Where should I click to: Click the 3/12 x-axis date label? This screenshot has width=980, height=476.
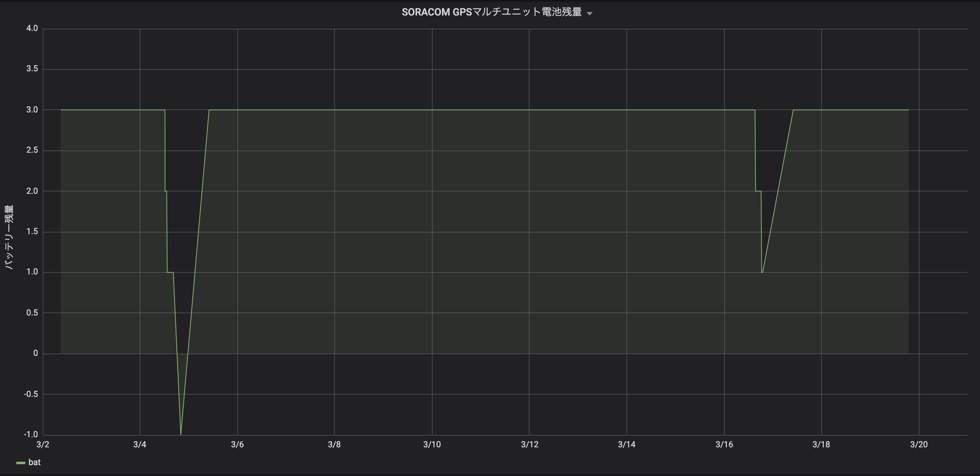coord(530,445)
